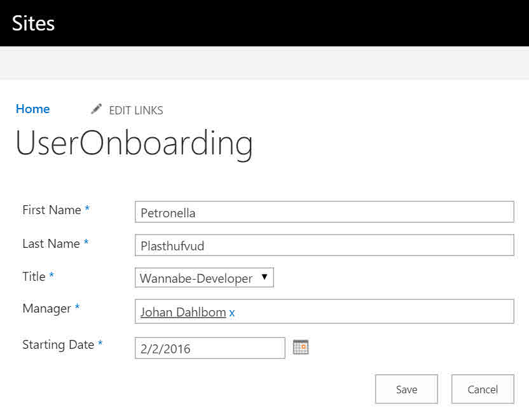This screenshot has width=529, height=420.
Task: Open the Sites header link
Action: click(x=34, y=23)
